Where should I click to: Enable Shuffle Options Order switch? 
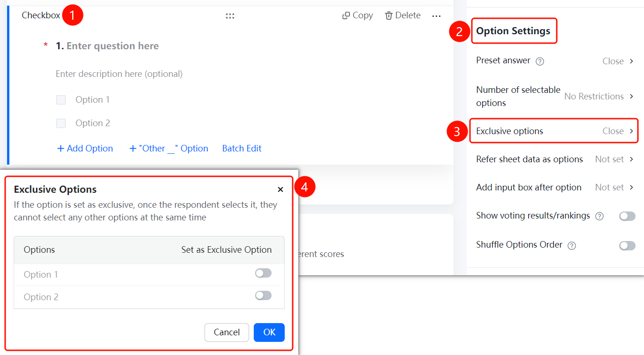tap(627, 246)
